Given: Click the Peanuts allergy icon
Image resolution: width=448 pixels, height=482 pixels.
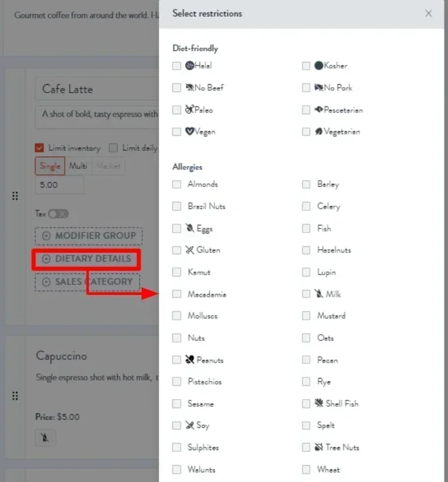Looking at the screenshot, I should point(190,359).
